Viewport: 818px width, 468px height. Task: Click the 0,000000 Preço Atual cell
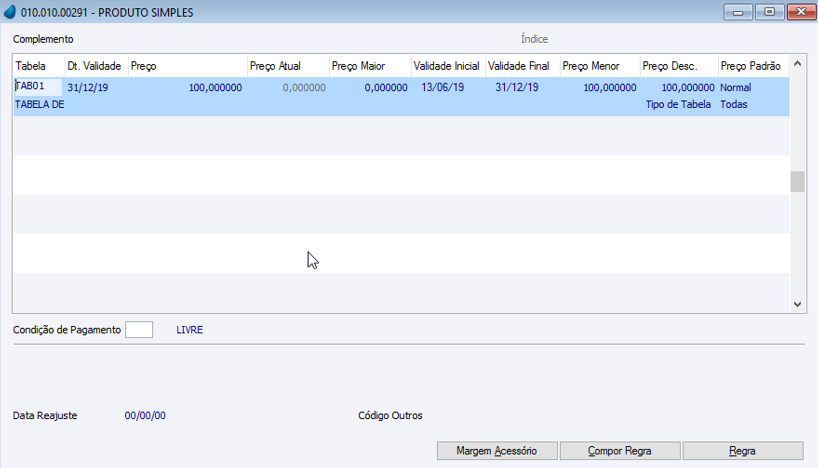[304, 88]
